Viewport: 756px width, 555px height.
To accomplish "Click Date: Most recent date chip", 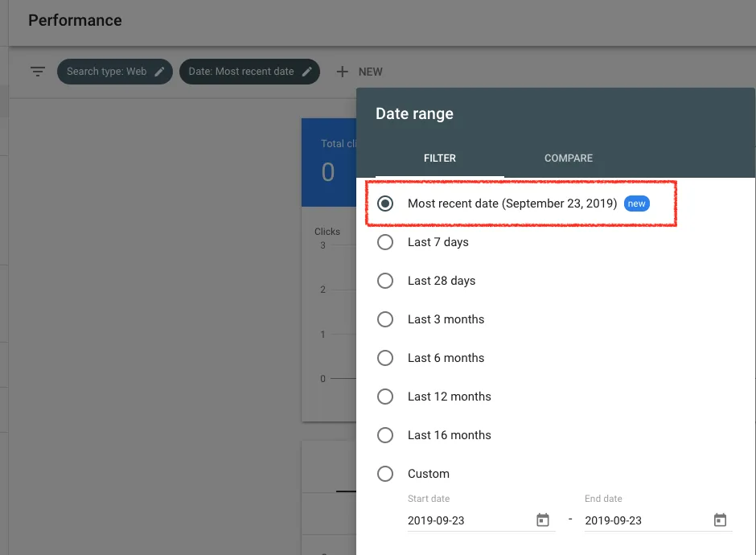I will (x=250, y=72).
